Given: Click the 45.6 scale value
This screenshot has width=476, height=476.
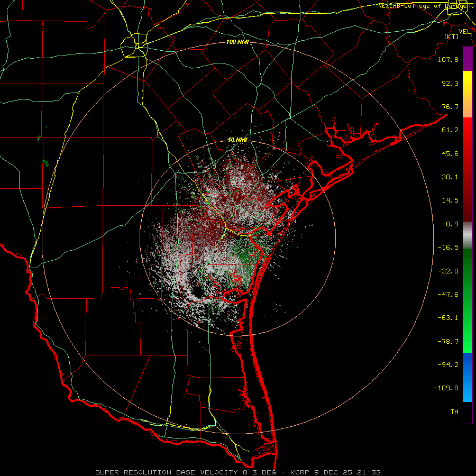Looking at the screenshot, I should point(450,153).
